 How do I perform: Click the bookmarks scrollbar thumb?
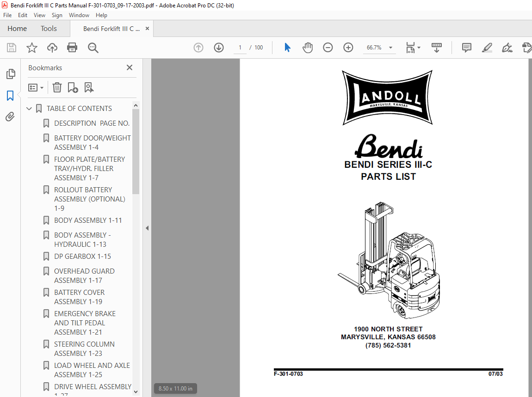pyautogui.click(x=136, y=152)
